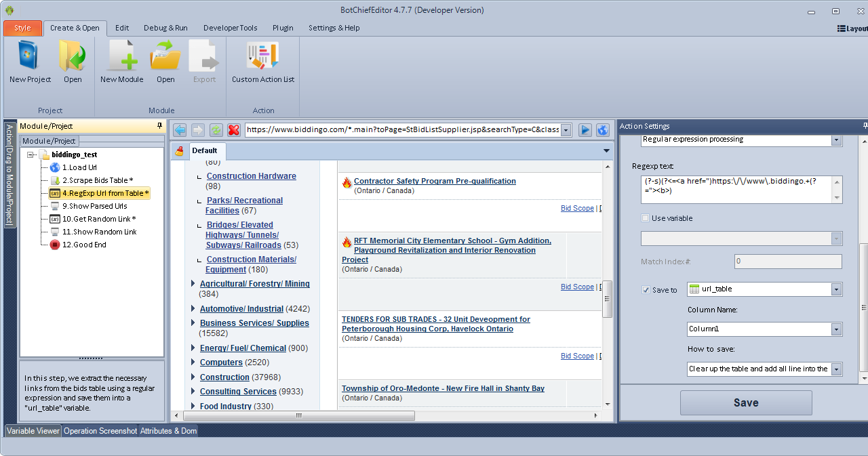Select the 10.Get Random Link step
The image size is (868, 456).
click(99, 219)
